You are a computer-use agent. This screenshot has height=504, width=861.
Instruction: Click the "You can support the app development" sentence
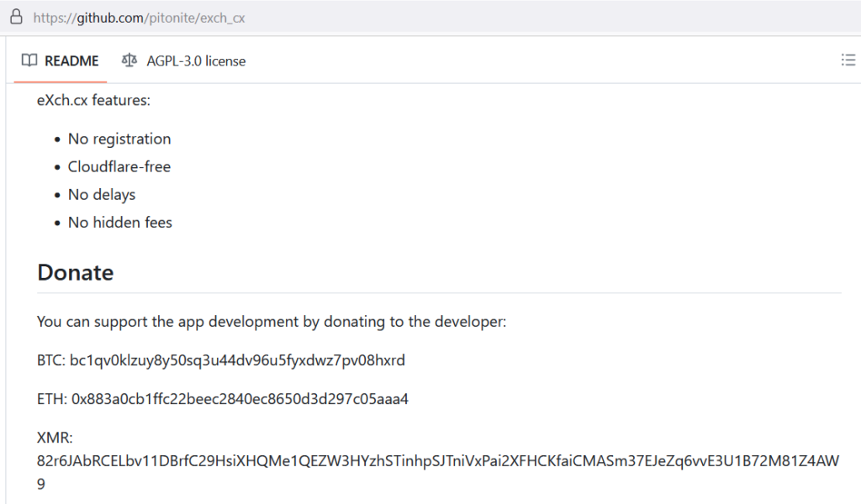pos(272,322)
